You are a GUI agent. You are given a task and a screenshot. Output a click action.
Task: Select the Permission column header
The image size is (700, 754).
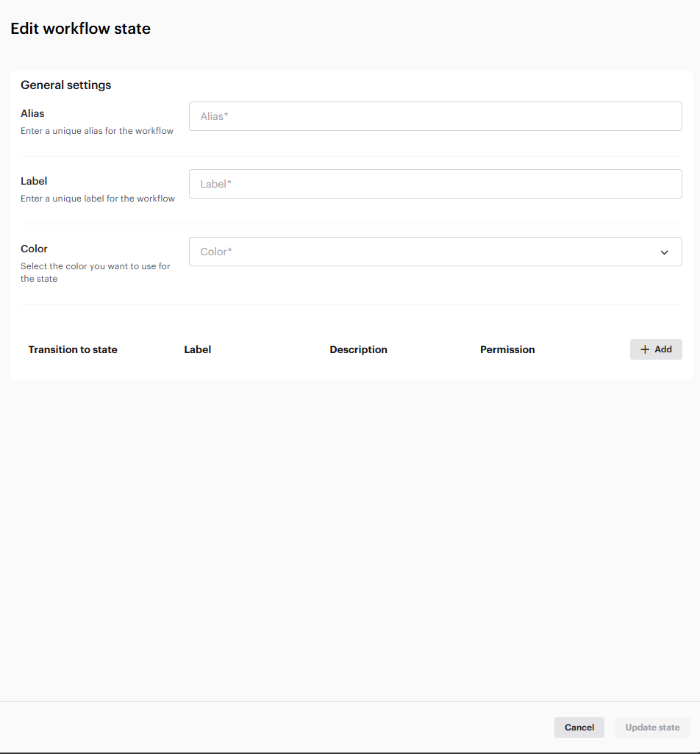click(x=507, y=349)
